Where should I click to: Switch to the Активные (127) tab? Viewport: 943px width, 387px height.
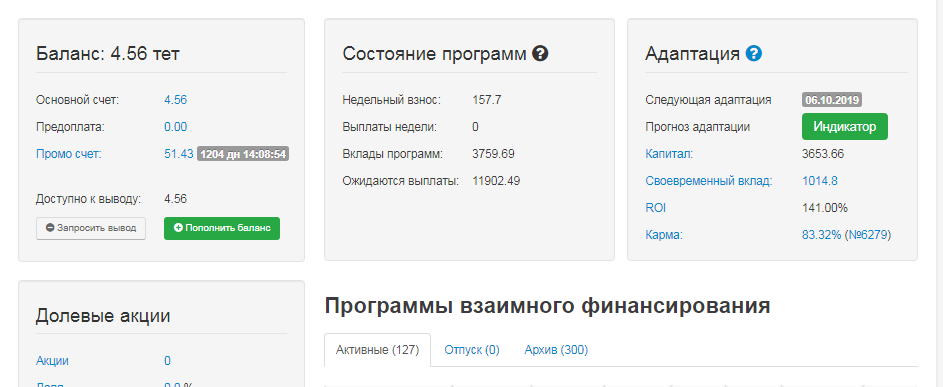(x=378, y=350)
